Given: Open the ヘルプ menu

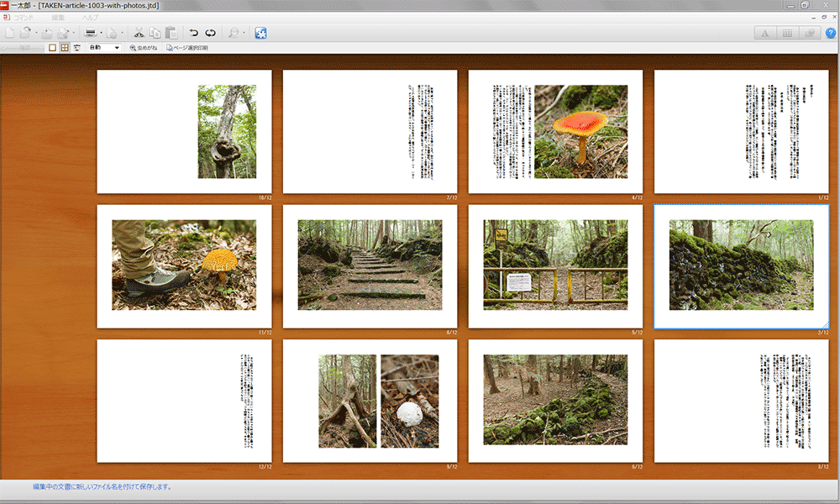Looking at the screenshot, I should pyautogui.click(x=90, y=17).
